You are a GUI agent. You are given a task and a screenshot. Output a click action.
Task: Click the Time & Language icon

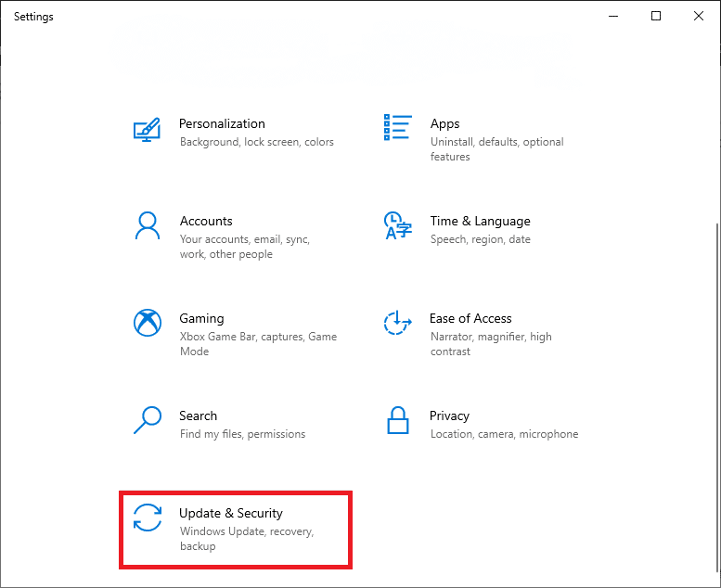pos(397,225)
